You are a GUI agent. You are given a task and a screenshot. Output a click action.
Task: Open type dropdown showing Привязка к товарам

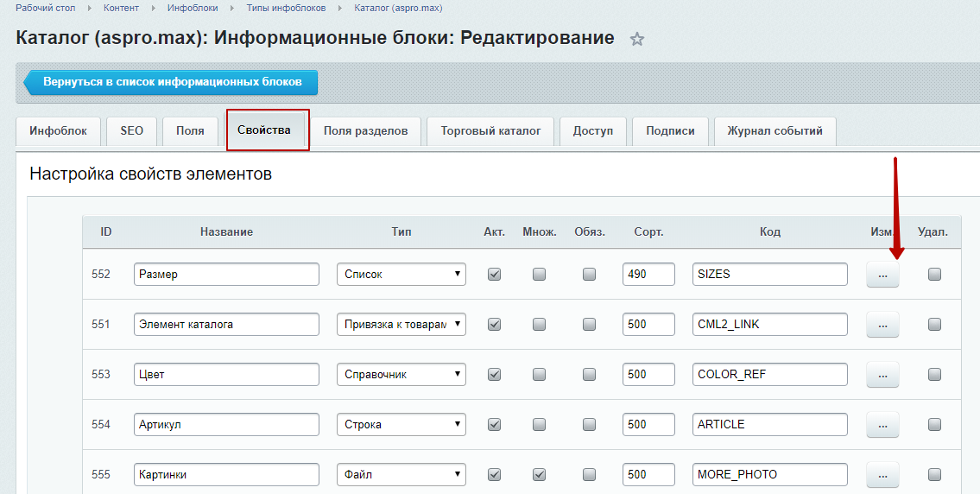pos(401,324)
